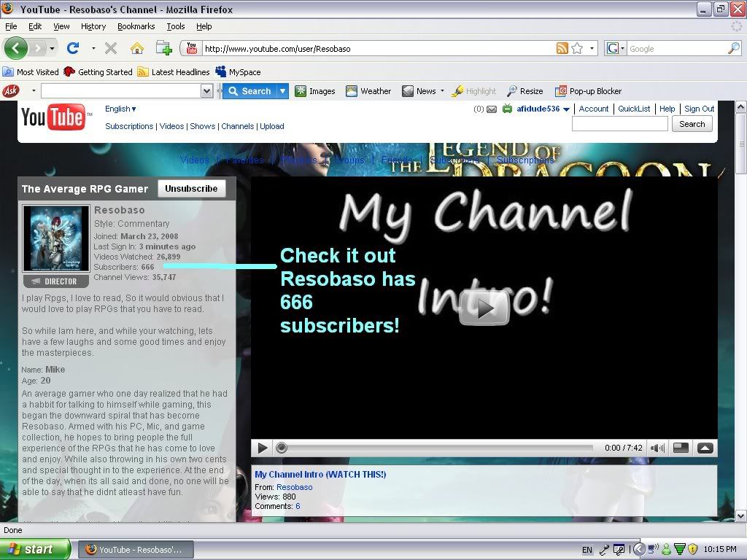
Task: Open Ask Images search
Action: [315, 91]
